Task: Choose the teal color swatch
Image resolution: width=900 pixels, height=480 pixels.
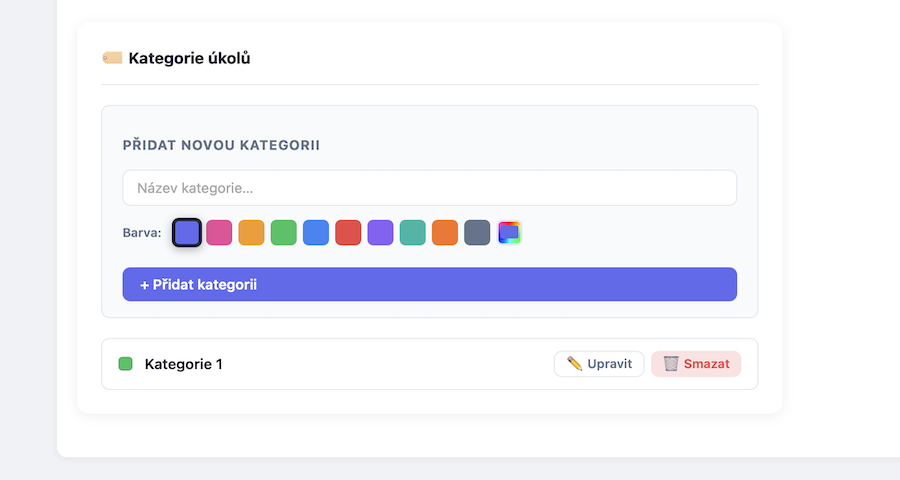Action: click(413, 233)
